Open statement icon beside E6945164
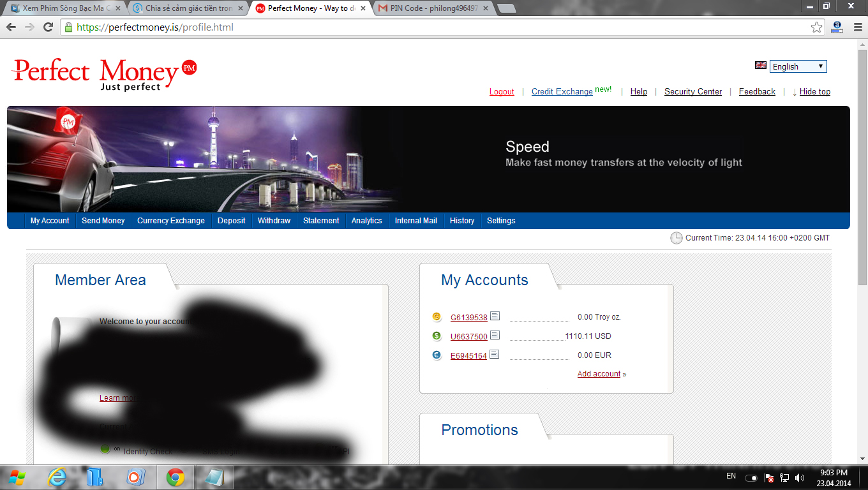The height and width of the screenshot is (490, 868). (495, 355)
